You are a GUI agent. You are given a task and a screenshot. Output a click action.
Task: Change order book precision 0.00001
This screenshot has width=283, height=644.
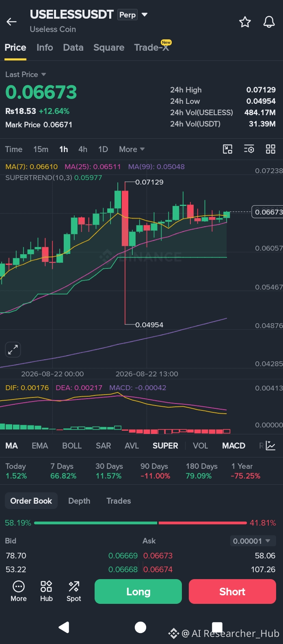(253, 541)
